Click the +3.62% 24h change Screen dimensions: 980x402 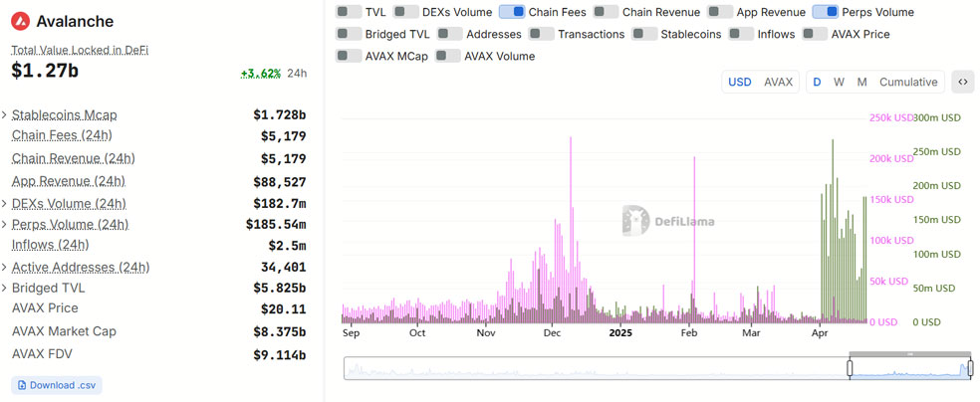coord(261,74)
